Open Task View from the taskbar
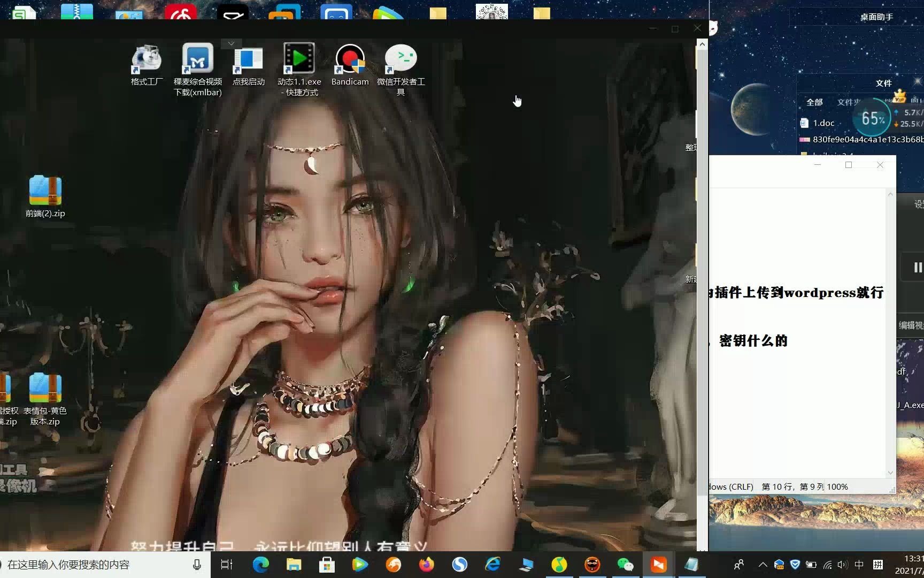The image size is (924, 578). [x=227, y=565]
